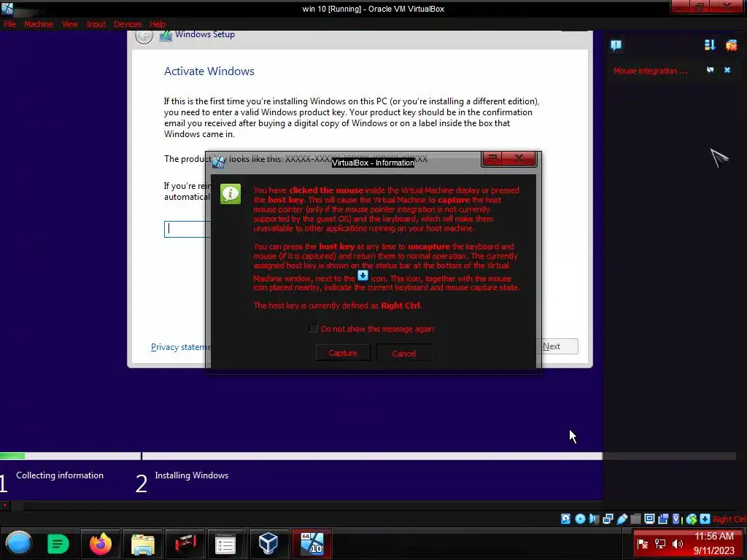Click the USB devices status icon
Viewport: 747px width, 560px height.
click(622, 518)
